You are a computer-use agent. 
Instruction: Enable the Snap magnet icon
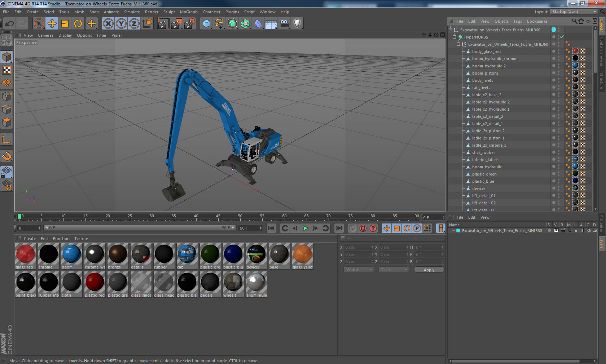click(x=6, y=156)
